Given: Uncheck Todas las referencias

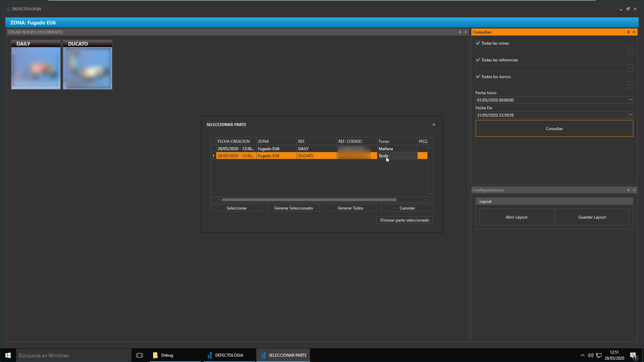Looking at the screenshot, I should [478, 60].
